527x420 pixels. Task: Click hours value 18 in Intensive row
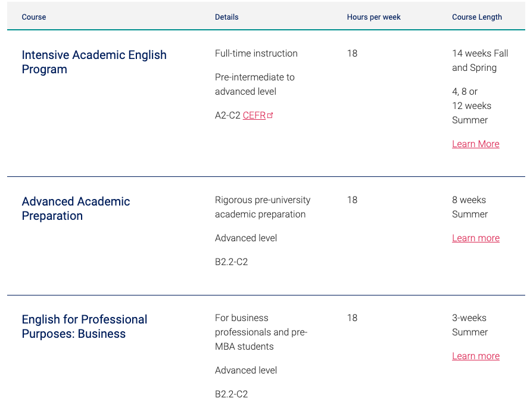[353, 53]
